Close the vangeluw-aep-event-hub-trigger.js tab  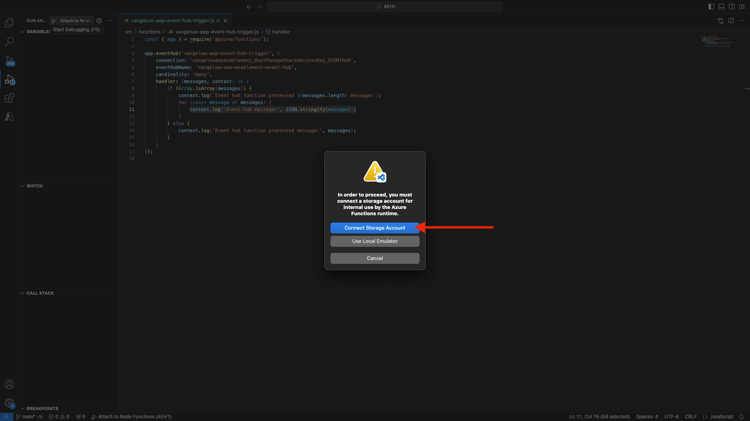(225, 21)
